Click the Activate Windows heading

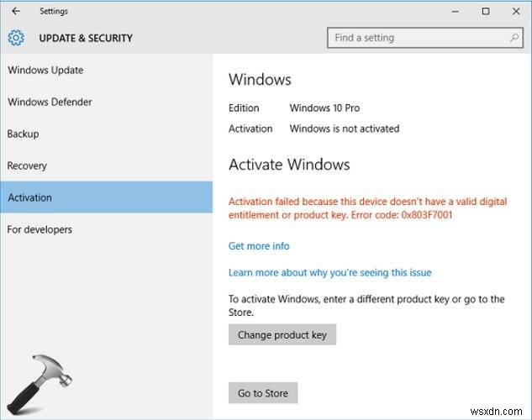(289, 165)
